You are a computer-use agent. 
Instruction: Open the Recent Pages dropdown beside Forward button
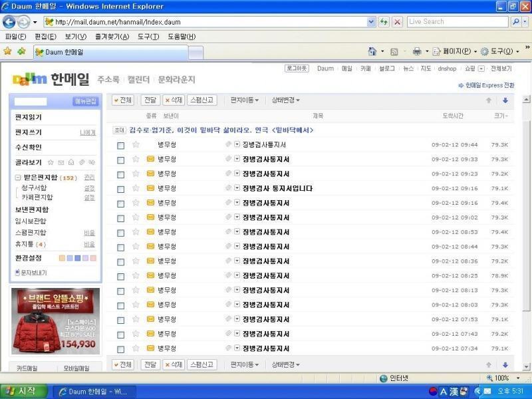(35, 23)
